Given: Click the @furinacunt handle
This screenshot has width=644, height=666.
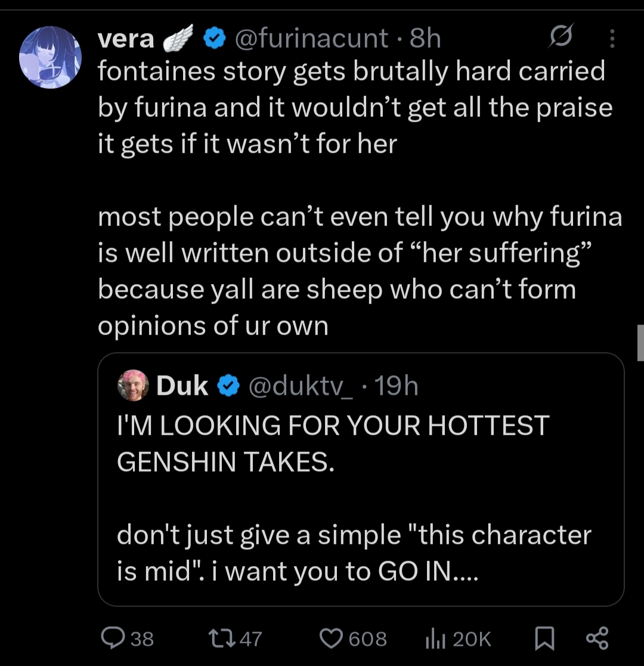Looking at the screenshot, I should tap(311, 38).
